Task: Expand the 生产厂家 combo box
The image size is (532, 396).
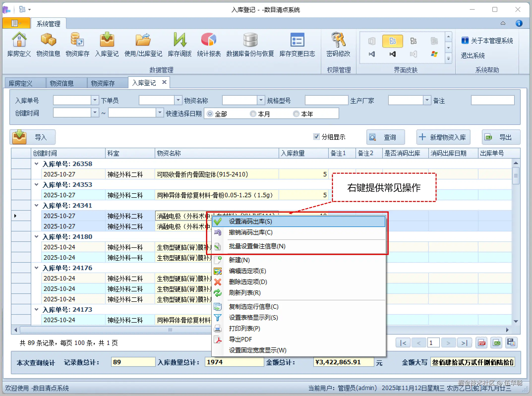Action: pos(427,100)
